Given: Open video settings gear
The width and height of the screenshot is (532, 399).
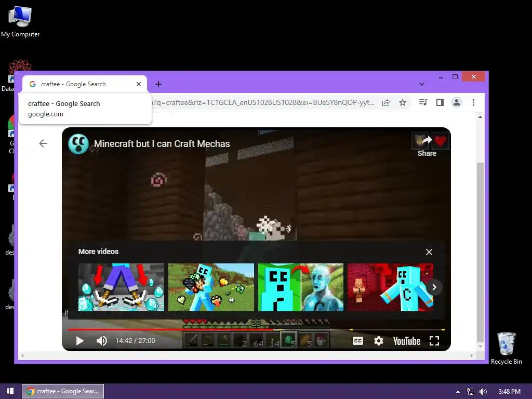Looking at the screenshot, I should click(379, 341).
